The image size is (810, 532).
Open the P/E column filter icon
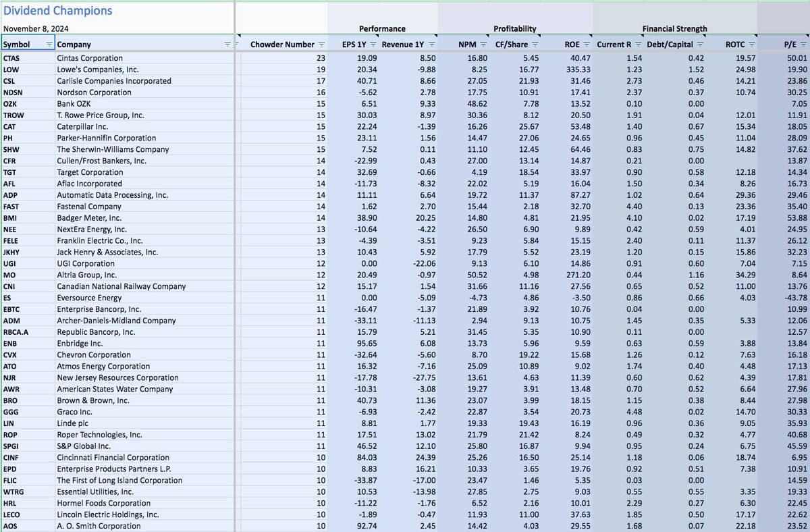click(803, 45)
